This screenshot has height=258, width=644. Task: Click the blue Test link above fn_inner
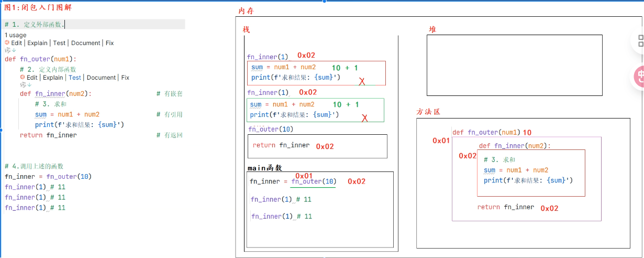[75, 78]
